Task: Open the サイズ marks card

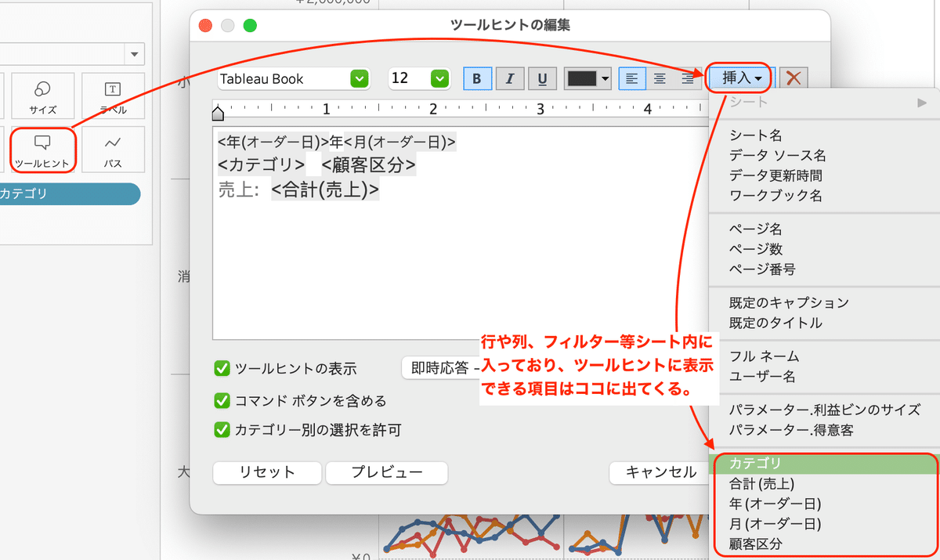Action: pyautogui.click(x=43, y=96)
